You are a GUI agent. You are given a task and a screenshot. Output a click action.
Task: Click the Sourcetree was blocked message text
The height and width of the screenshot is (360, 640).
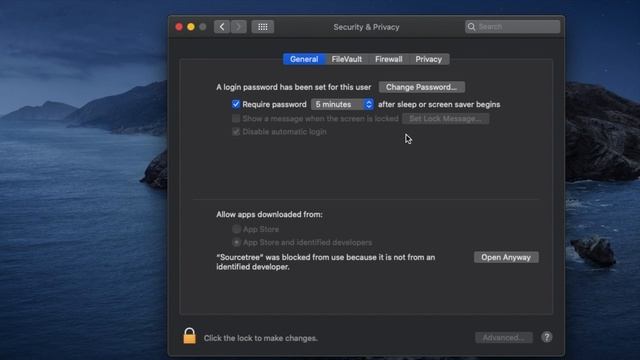326,262
